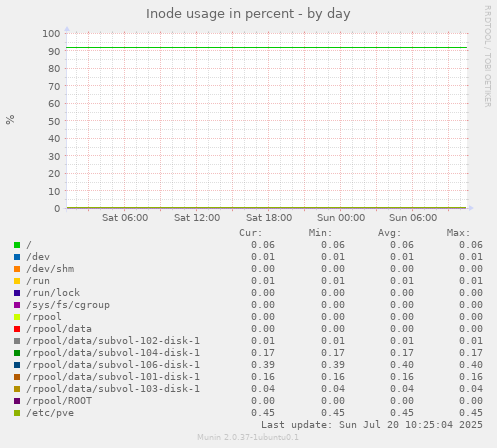The height and width of the screenshot is (448, 497).
Task: Click the '50' y-axis label
Action: coord(54,121)
